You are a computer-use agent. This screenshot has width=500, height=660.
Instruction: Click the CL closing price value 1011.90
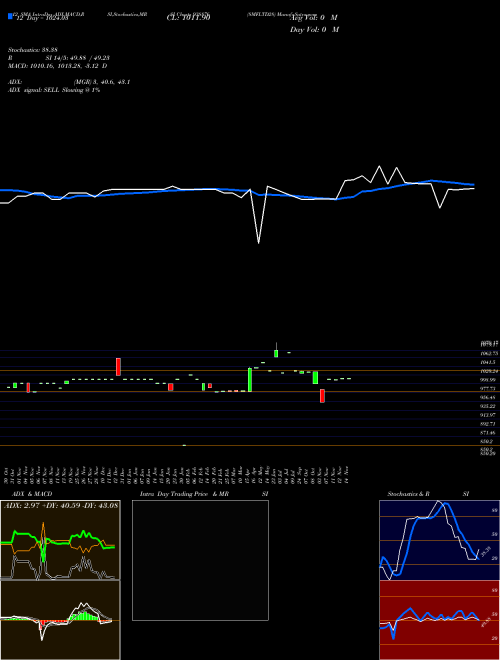(188, 18)
